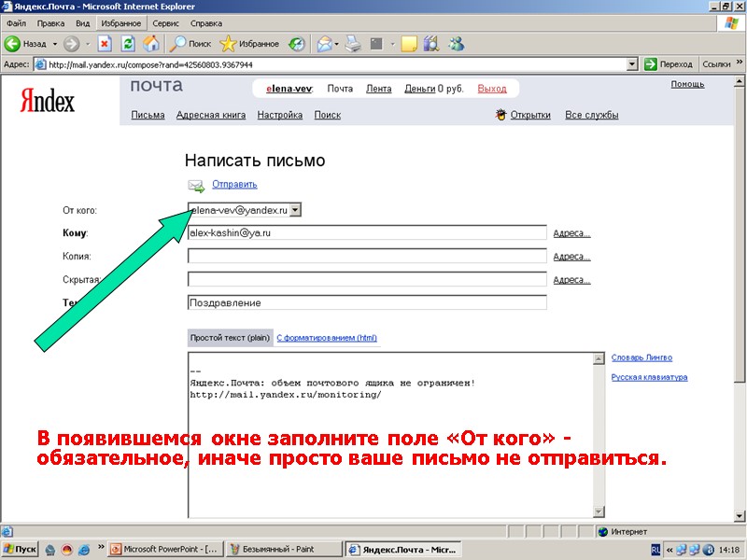The height and width of the screenshot is (560, 747).
Task: Open the Поиск link in mail navigation
Action: [328, 115]
